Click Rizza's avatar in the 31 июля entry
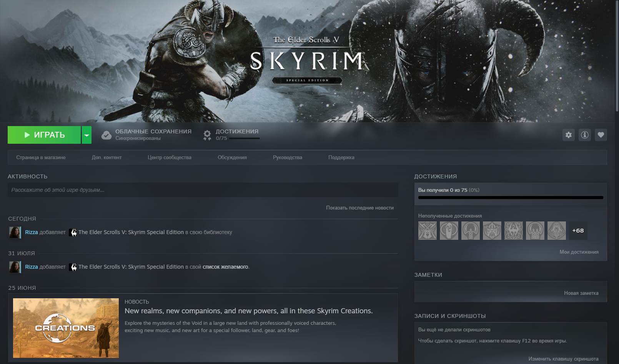The image size is (619, 364). coord(15,267)
